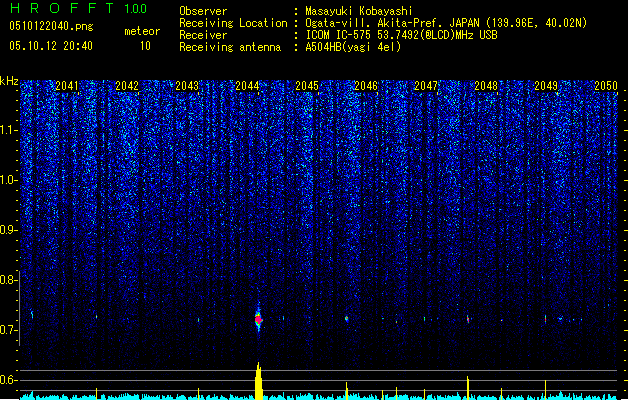Image resolution: width=629 pixels, height=400 pixels.
Task: Click the 2046 time marker
Action: point(366,86)
